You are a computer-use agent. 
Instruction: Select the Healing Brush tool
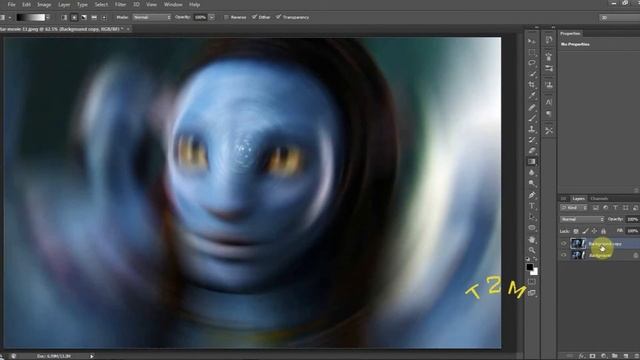(531, 107)
